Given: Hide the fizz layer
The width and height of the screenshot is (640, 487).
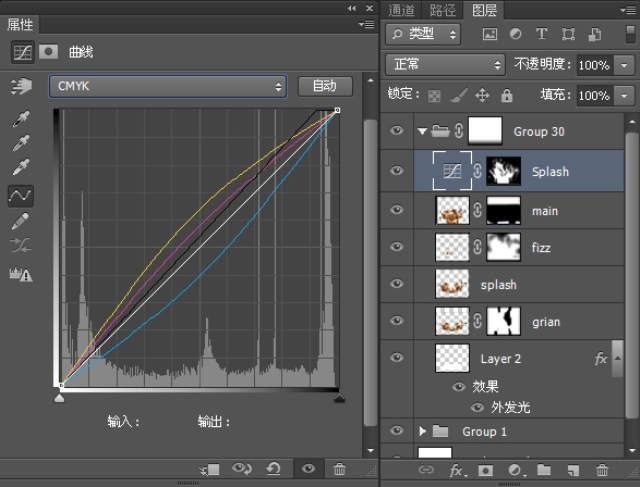Looking at the screenshot, I should tap(397, 247).
